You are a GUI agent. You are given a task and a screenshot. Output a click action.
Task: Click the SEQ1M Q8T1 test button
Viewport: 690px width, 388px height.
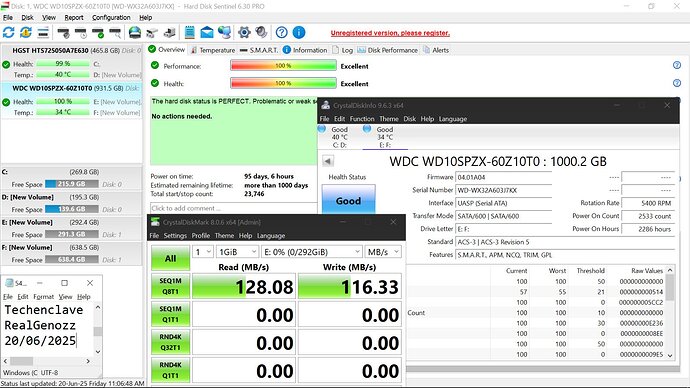click(170, 286)
